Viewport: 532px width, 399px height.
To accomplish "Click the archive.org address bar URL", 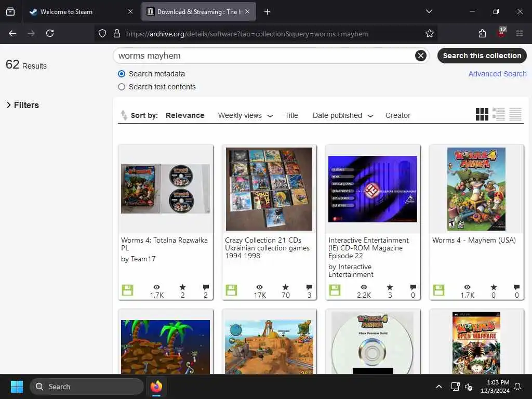I will (247, 34).
